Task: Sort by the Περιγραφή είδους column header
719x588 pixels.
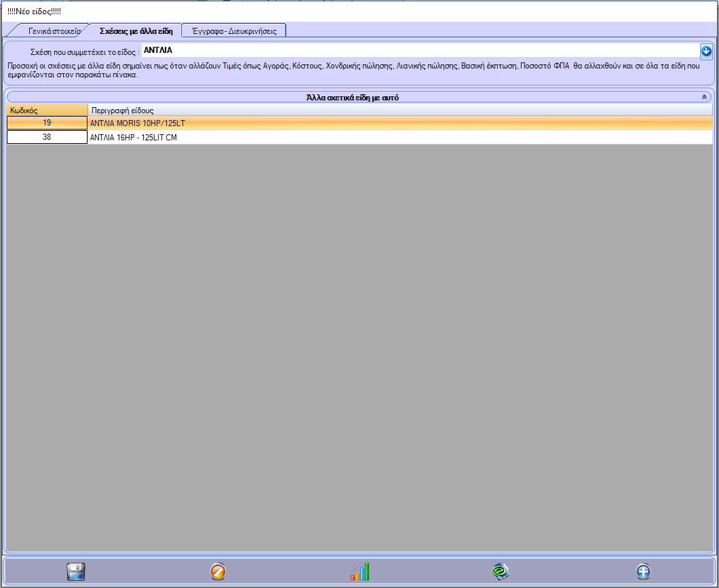Action: coord(400,110)
